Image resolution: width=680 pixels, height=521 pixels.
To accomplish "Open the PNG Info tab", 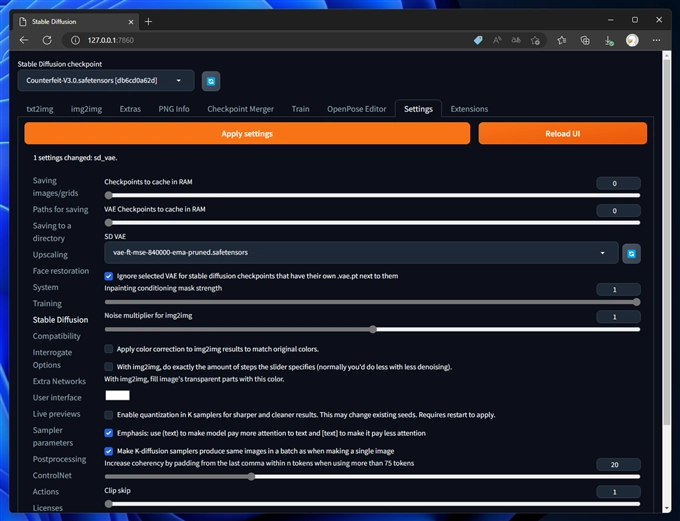I will pos(174,109).
